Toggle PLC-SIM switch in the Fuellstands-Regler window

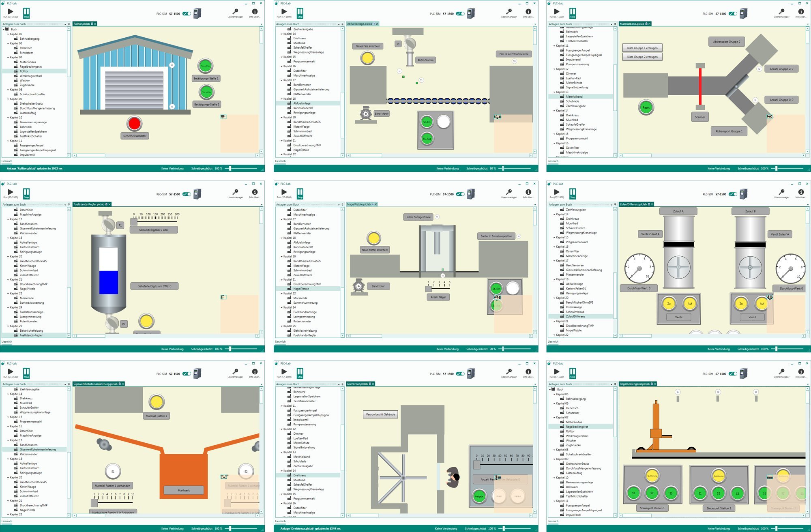187,194
